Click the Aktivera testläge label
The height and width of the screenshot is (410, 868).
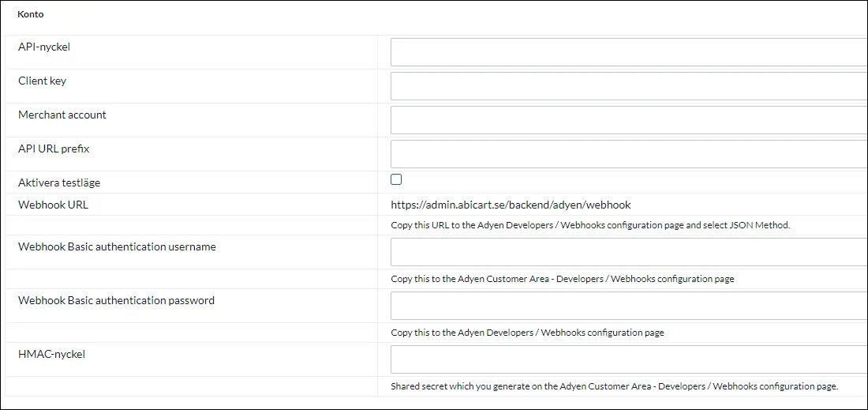[59, 182]
